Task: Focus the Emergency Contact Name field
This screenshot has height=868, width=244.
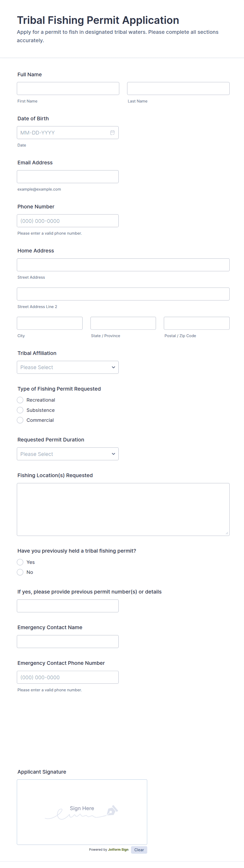Action: click(68, 641)
